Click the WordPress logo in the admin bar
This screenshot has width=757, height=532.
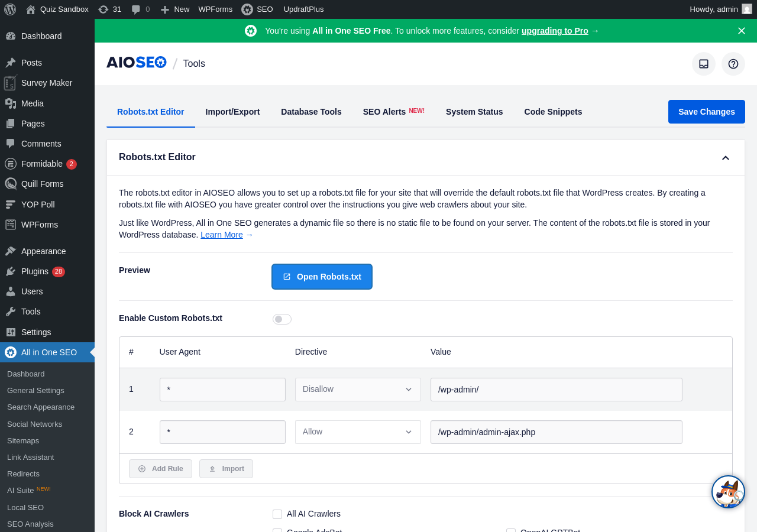tap(10, 9)
